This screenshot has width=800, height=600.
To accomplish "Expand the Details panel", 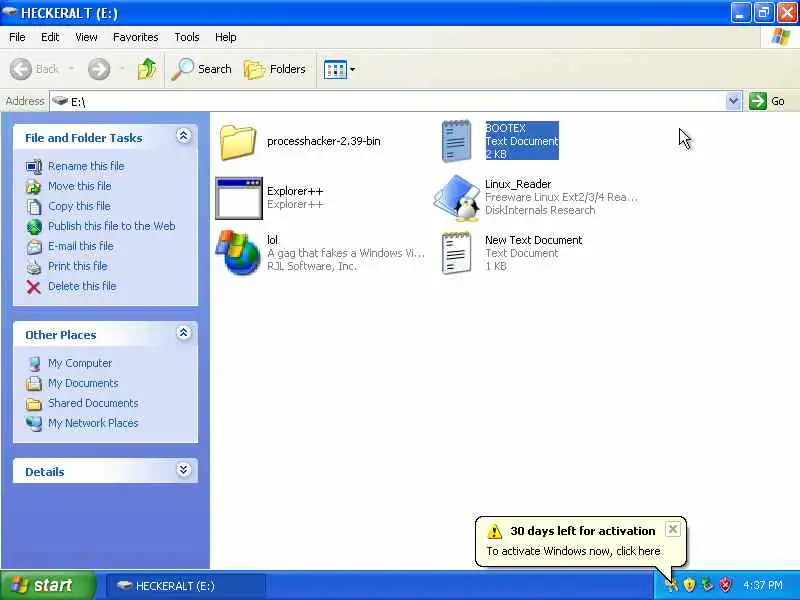I will click(x=184, y=469).
